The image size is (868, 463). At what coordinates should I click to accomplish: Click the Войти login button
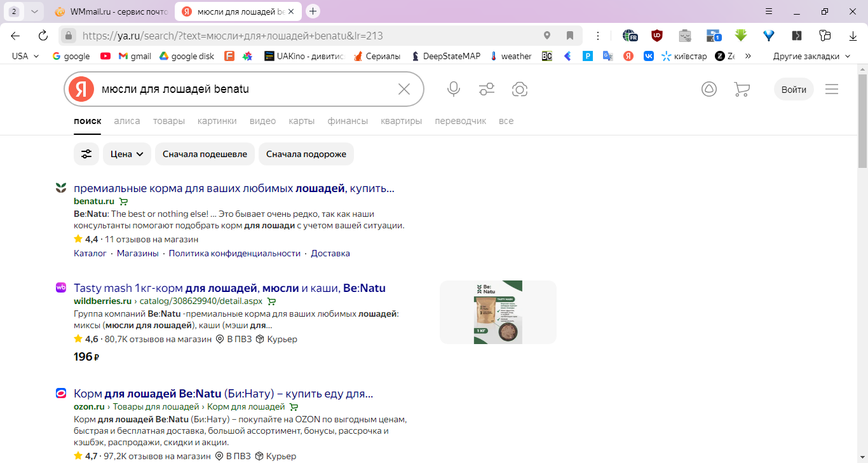794,89
